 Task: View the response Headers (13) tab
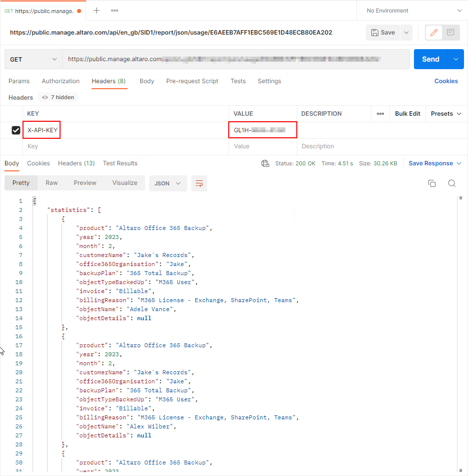coord(77,163)
